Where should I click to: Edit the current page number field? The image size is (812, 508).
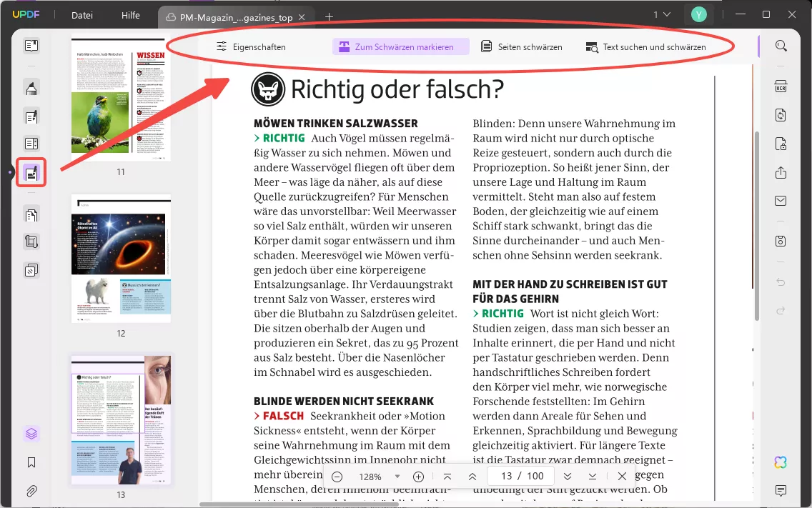[507, 476]
